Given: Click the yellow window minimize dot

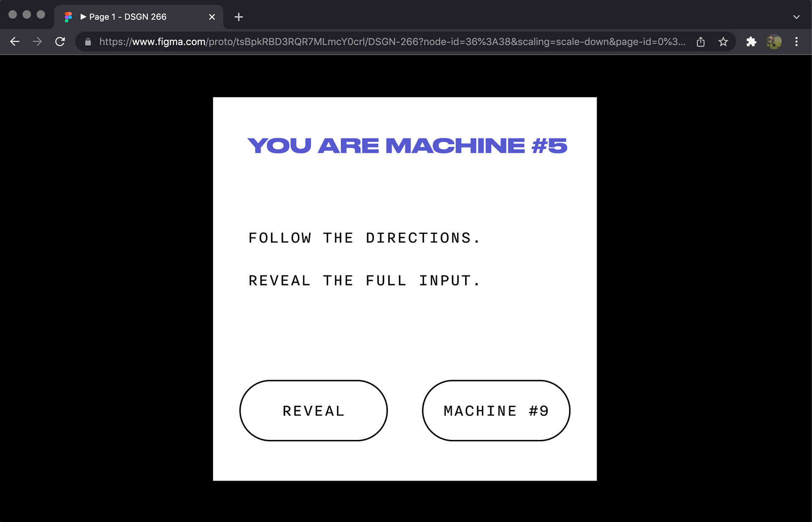Looking at the screenshot, I should [27, 14].
